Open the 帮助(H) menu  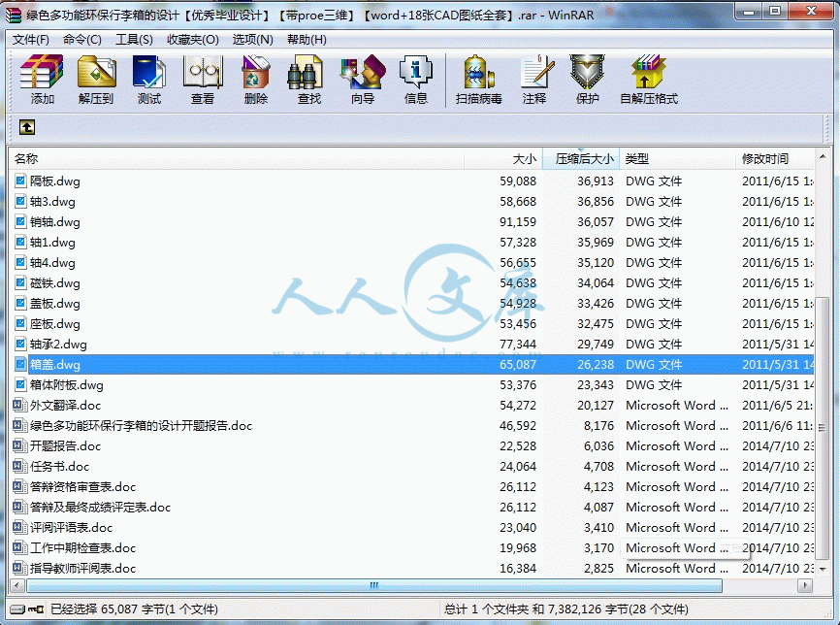[307, 39]
